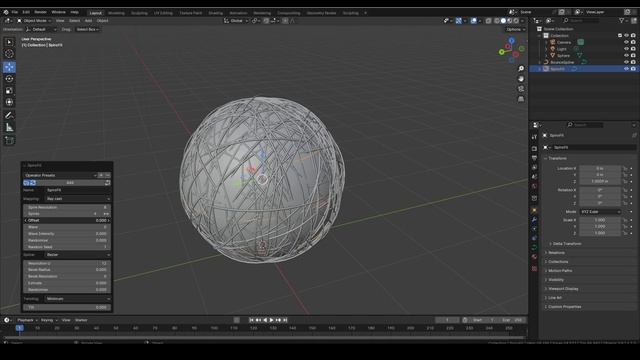The image size is (640, 360).
Task: Open the Modifiers wrench properties tab
Action: pos(534,220)
